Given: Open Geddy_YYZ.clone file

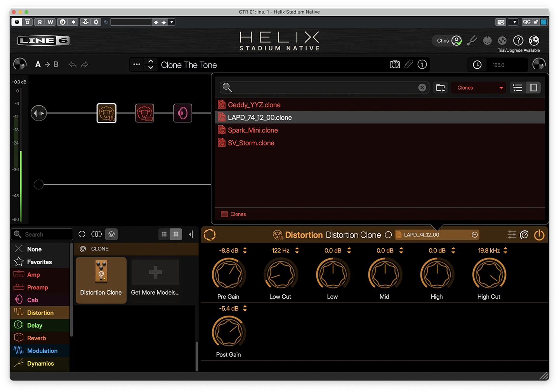Looking at the screenshot, I should click(x=380, y=105).
